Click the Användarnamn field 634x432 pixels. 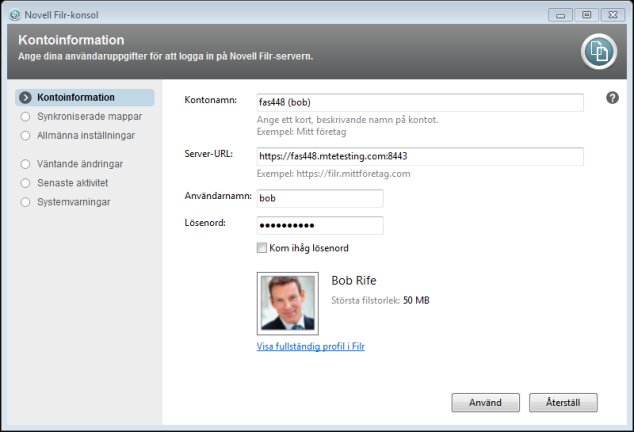319,199
